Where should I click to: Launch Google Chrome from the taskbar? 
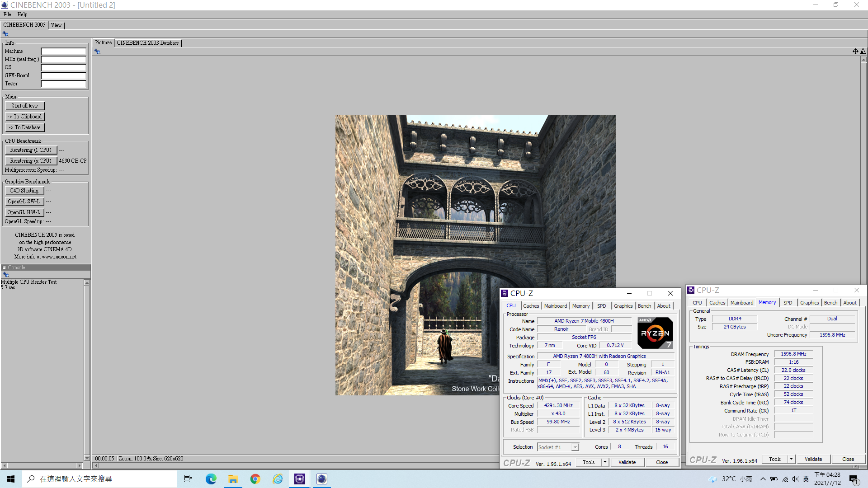point(255,479)
